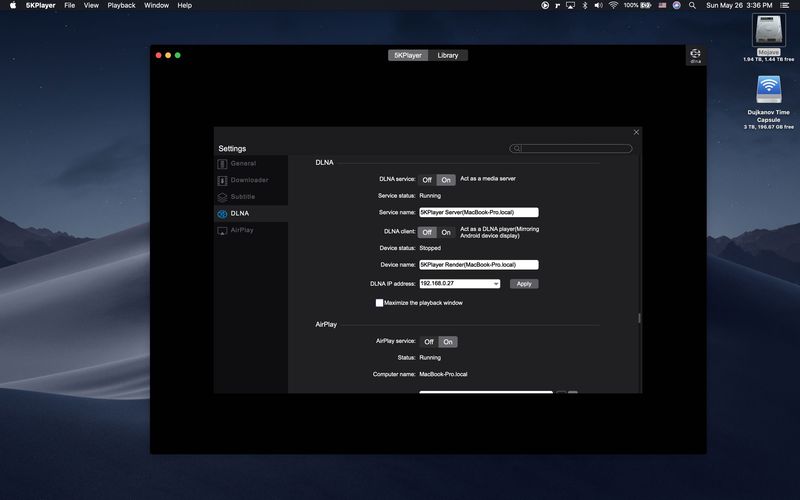This screenshot has height=500, width=800.
Task: Open the File menu
Action: tap(69, 5)
